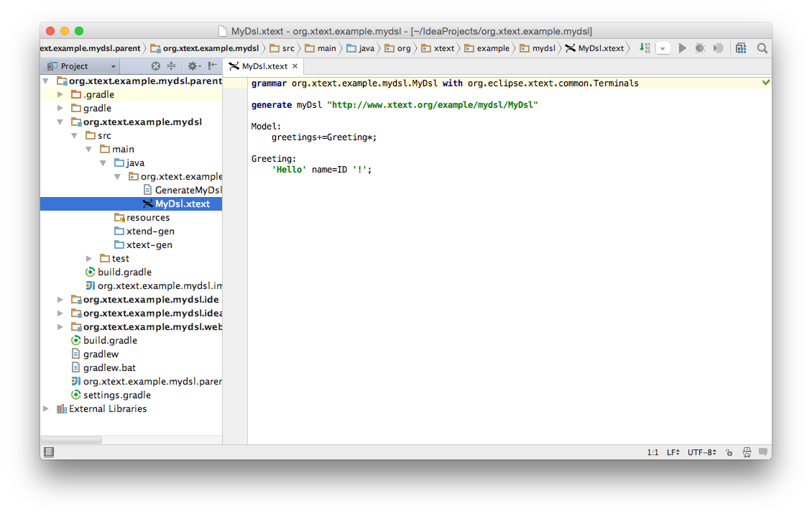Select the xtend-gen folder

[x=144, y=231]
